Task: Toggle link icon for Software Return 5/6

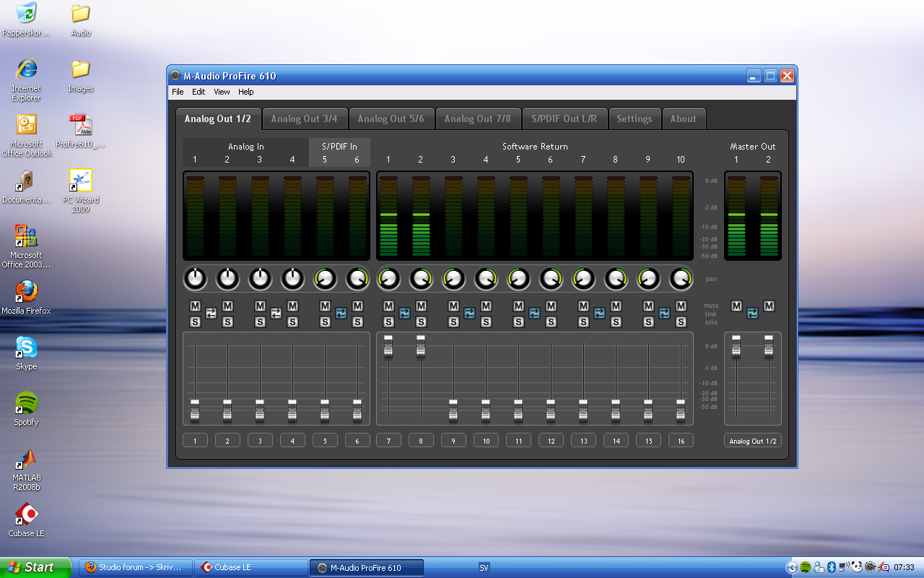Action: click(x=534, y=313)
